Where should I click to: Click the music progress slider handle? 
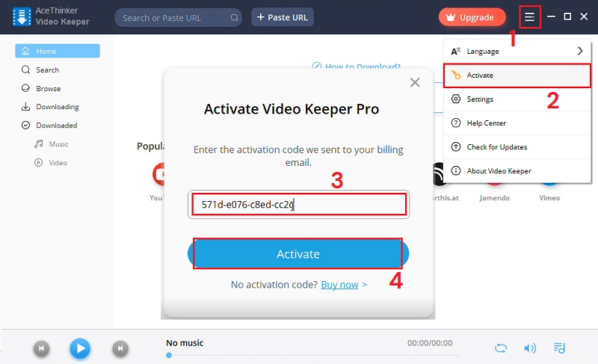(169, 355)
